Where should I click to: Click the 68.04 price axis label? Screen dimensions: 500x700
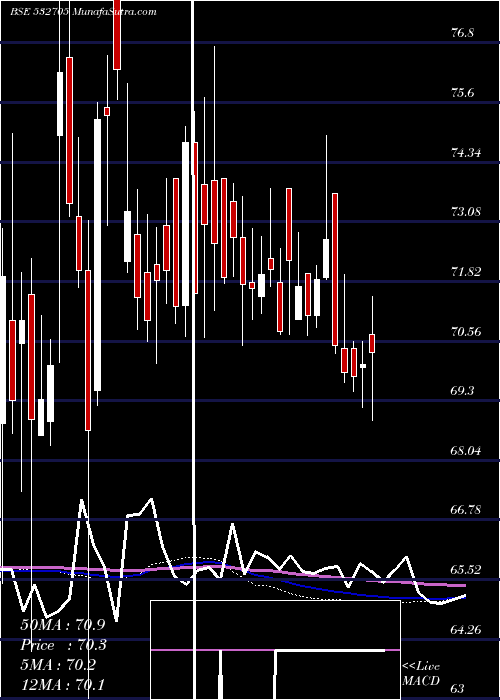(466, 450)
